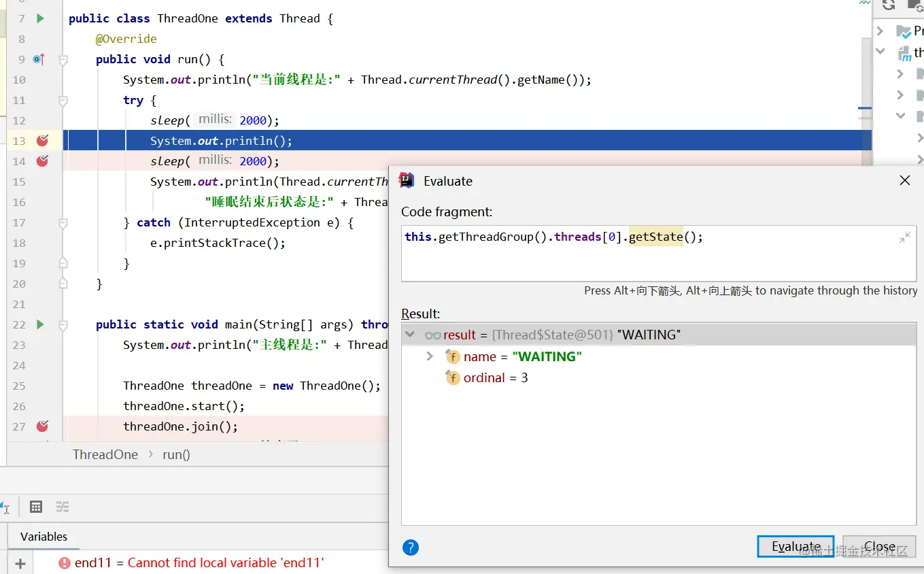Switch to the Variables tab
The image size is (924, 574).
(x=44, y=537)
